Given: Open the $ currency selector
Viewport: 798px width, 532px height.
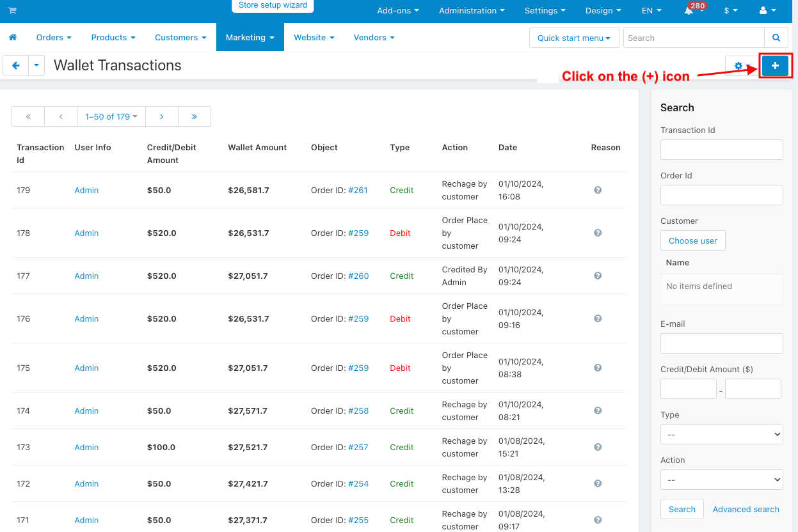Looking at the screenshot, I should [731, 11].
